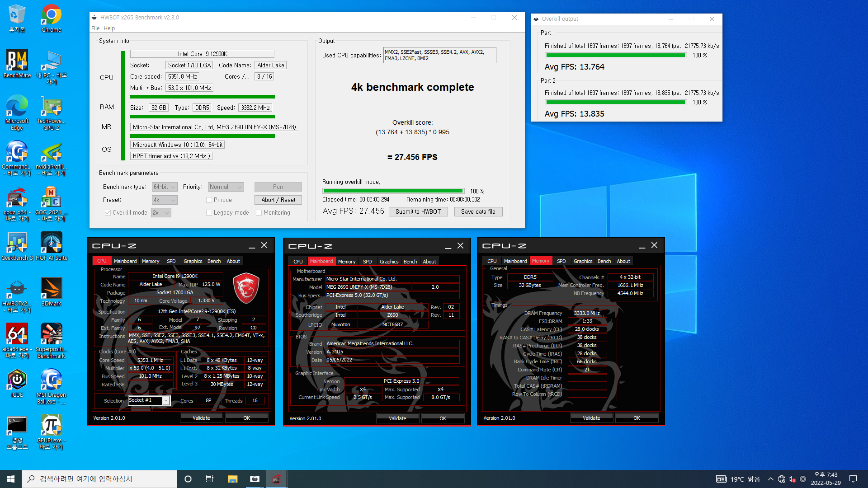This screenshot has height=488, width=868.
Task: Launch the GPUPI.exe desktop shortcut
Action: [51, 432]
